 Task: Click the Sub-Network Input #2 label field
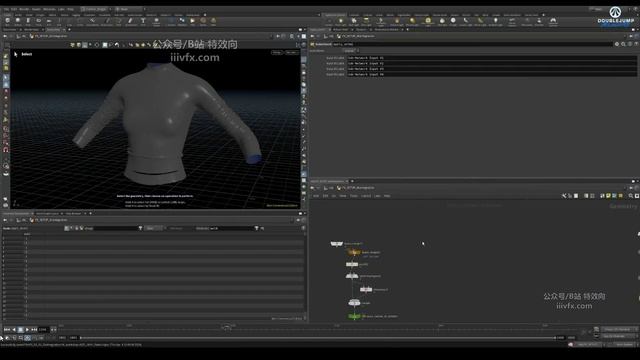coord(491,64)
